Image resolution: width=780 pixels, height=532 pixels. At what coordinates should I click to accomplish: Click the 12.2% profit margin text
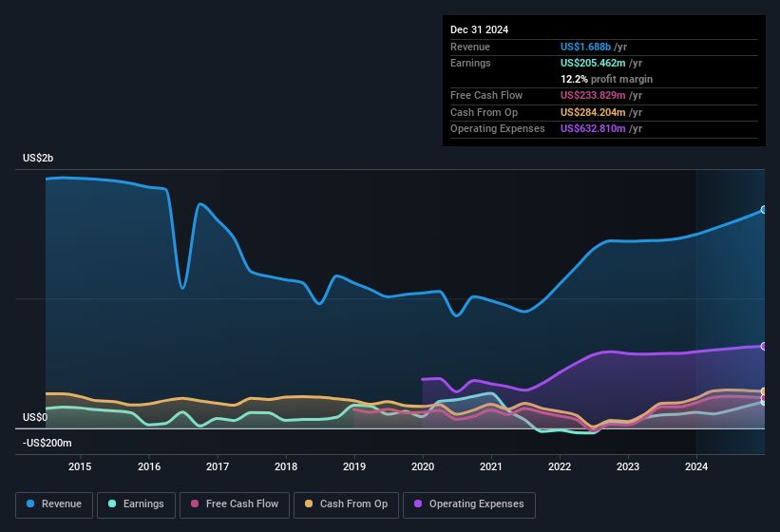(x=606, y=79)
